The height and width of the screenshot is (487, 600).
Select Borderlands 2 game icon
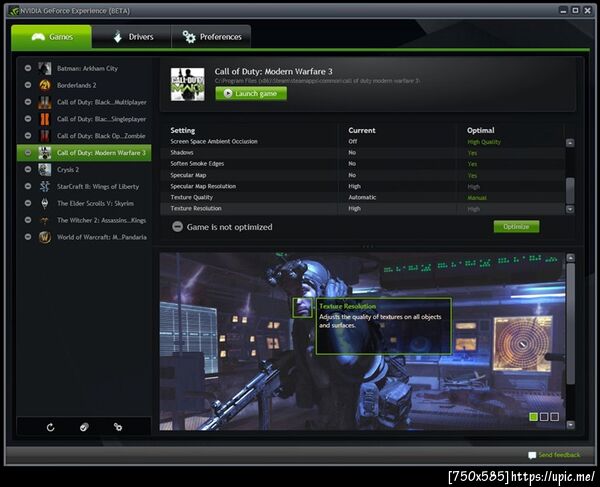[x=45, y=85]
